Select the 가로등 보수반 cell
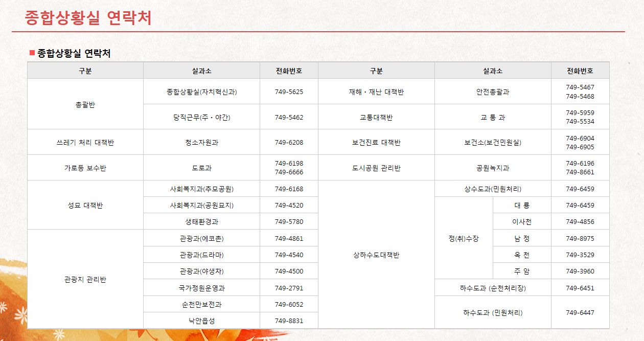The width and height of the screenshot is (644, 341). pyautogui.click(x=85, y=167)
